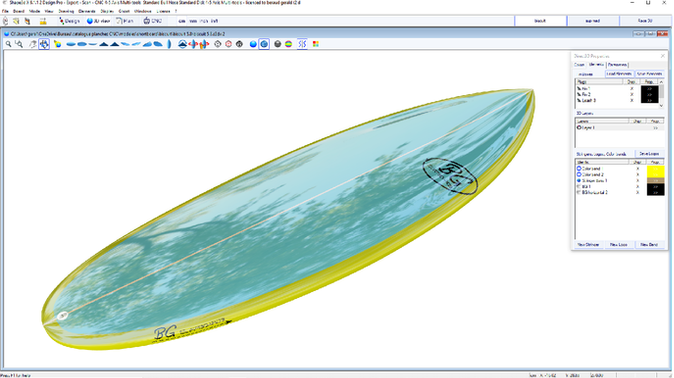
Task: Click the open folder icon in top toolbar
Action: pos(16,21)
